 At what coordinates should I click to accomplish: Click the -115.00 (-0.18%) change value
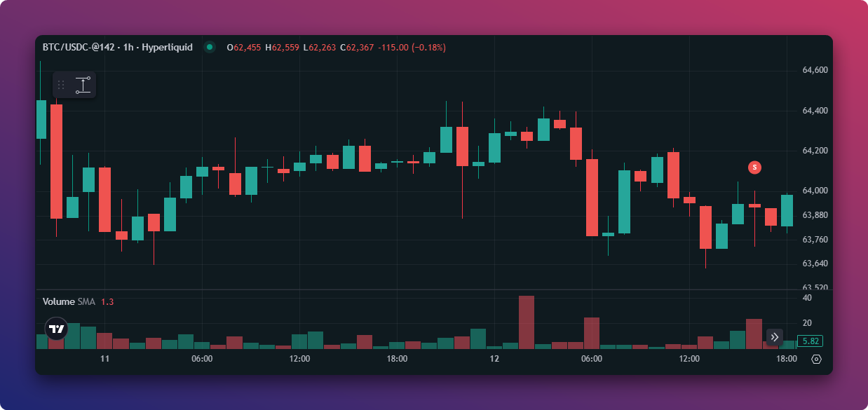click(x=412, y=48)
